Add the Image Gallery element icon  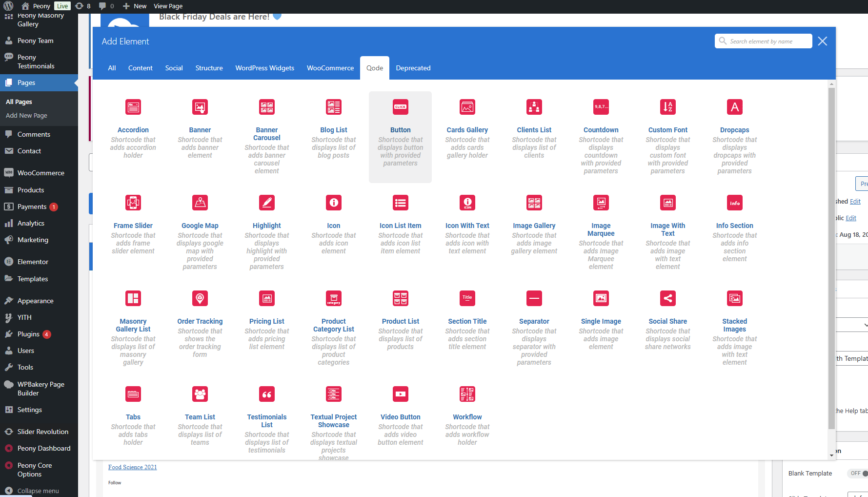coord(534,203)
